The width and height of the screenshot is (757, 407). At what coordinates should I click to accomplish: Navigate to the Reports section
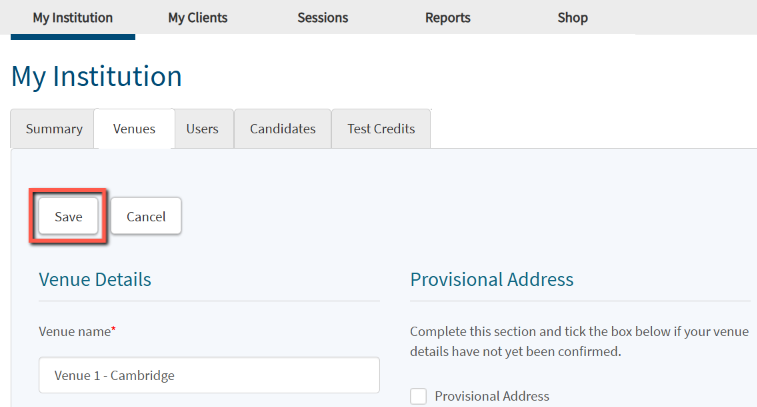447,18
